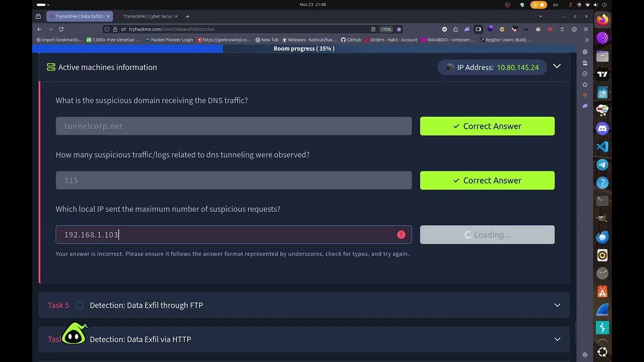
Task: Switch to TryHackMe Data Exfiltration tab
Action: pyautogui.click(x=79, y=16)
